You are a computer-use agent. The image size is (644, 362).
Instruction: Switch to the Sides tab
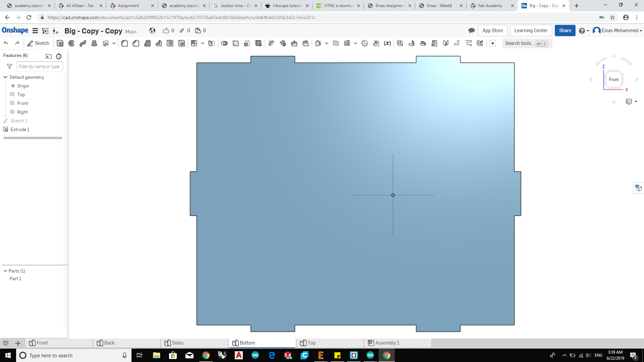coord(177,343)
